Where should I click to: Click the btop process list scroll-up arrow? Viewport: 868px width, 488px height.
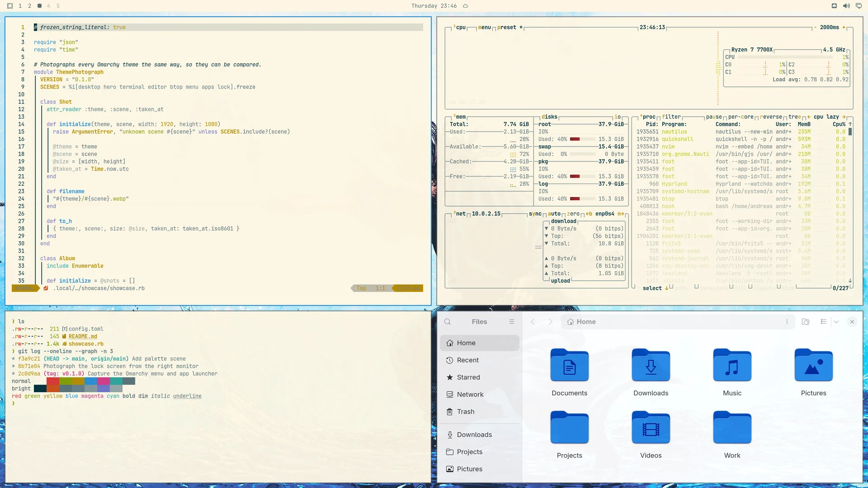coord(850,124)
